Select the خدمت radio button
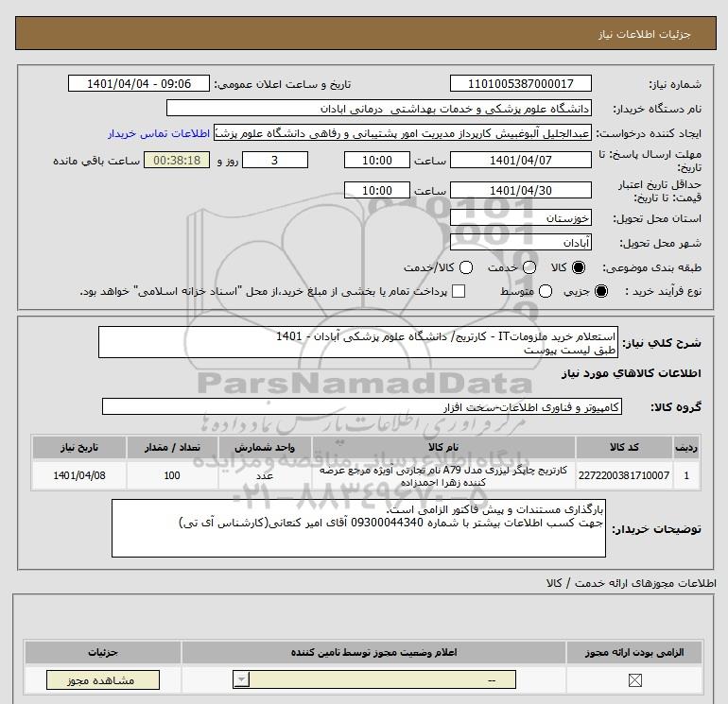 pyautogui.click(x=529, y=267)
